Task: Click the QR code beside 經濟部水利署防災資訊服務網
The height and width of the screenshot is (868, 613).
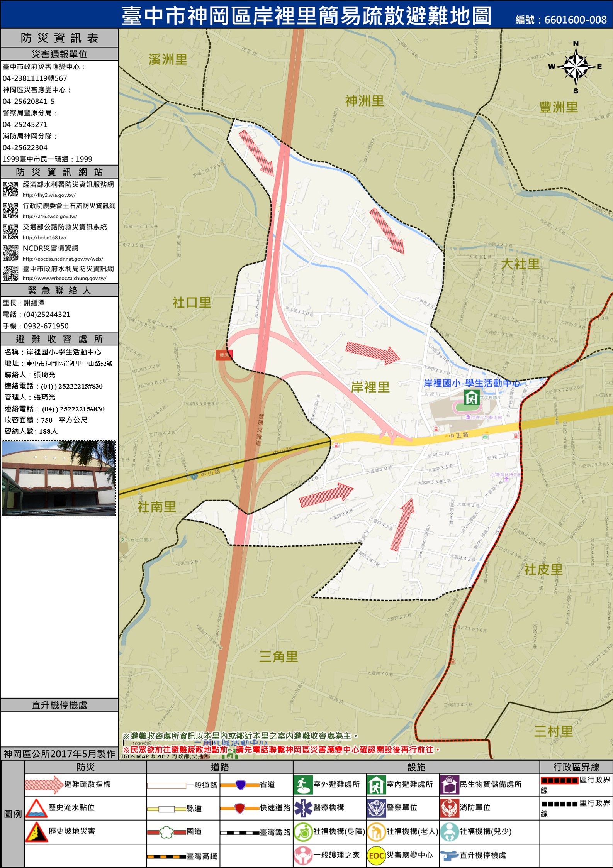Action: [10, 189]
